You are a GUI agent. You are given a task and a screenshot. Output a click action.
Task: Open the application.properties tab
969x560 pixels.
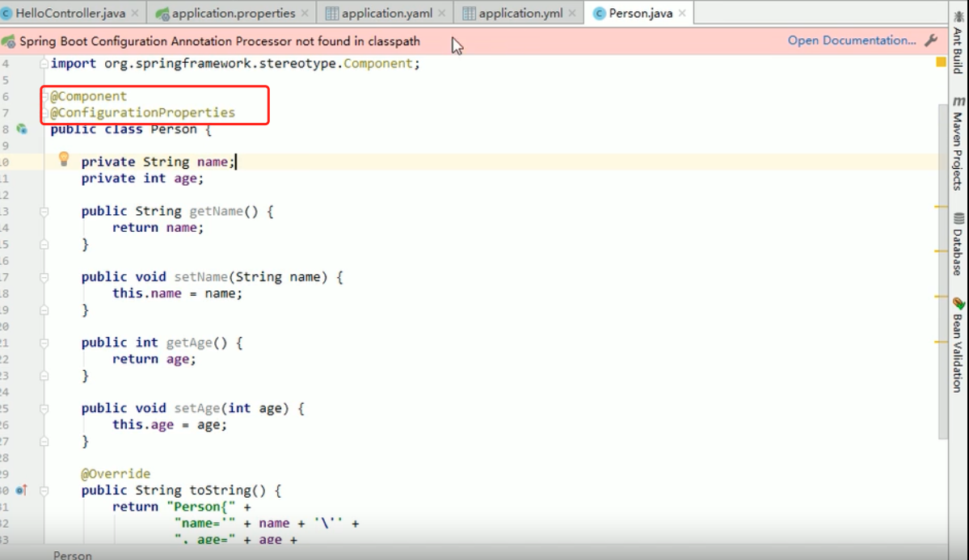(x=233, y=13)
